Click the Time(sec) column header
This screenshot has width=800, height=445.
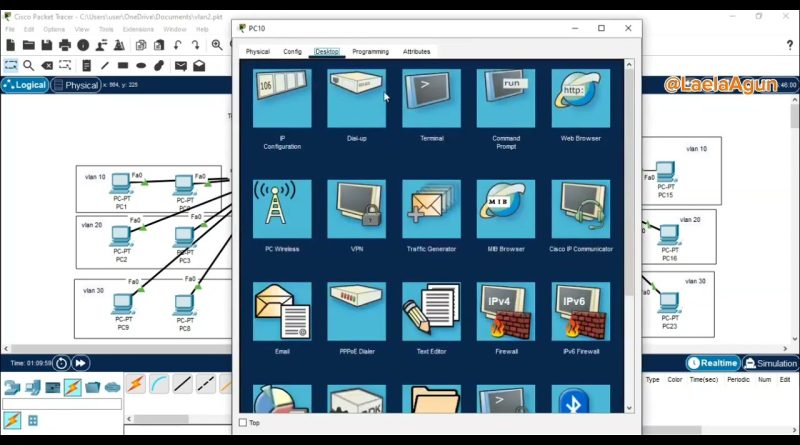704,380
